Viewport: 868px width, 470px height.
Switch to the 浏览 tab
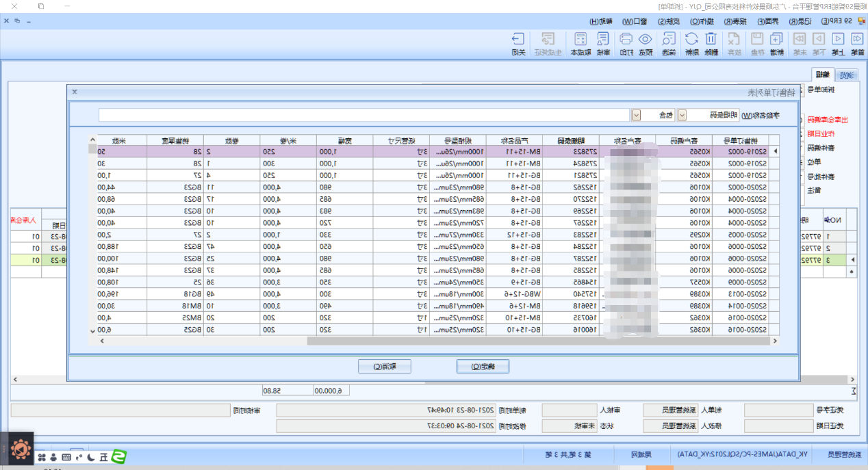pos(847,75)
